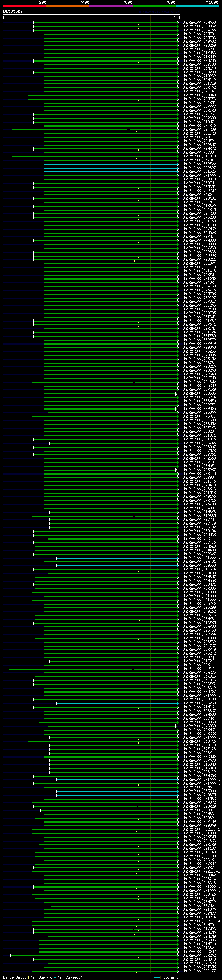Viewport: 222px width, 980px height.
Task: Select hit UniRef100_Q7XTE8
Action: tap(199, 473)
